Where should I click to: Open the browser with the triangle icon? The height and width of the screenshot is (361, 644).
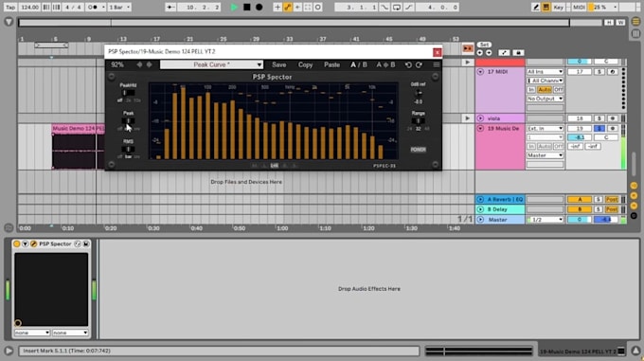[9, 22]
